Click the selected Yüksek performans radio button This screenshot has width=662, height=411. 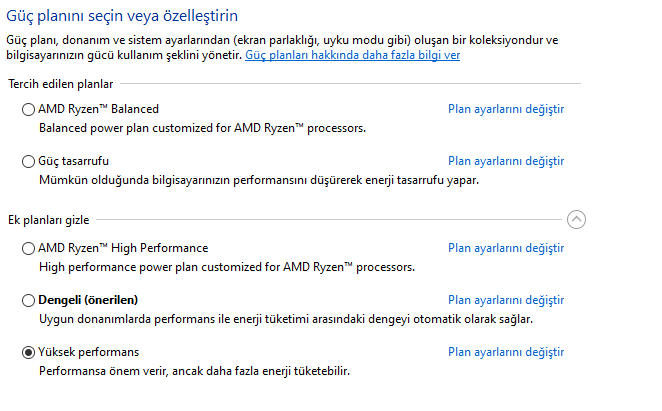coord(28,352)
